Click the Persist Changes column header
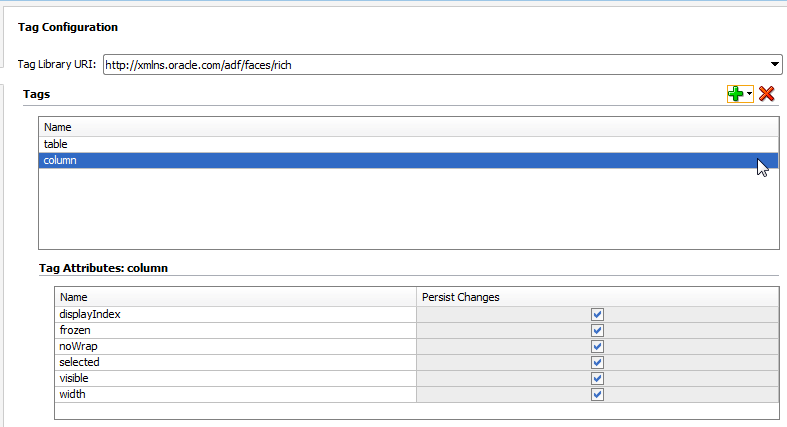Image resolution: width=787 pixels, height=427 pixels. (x=597, y=297)
